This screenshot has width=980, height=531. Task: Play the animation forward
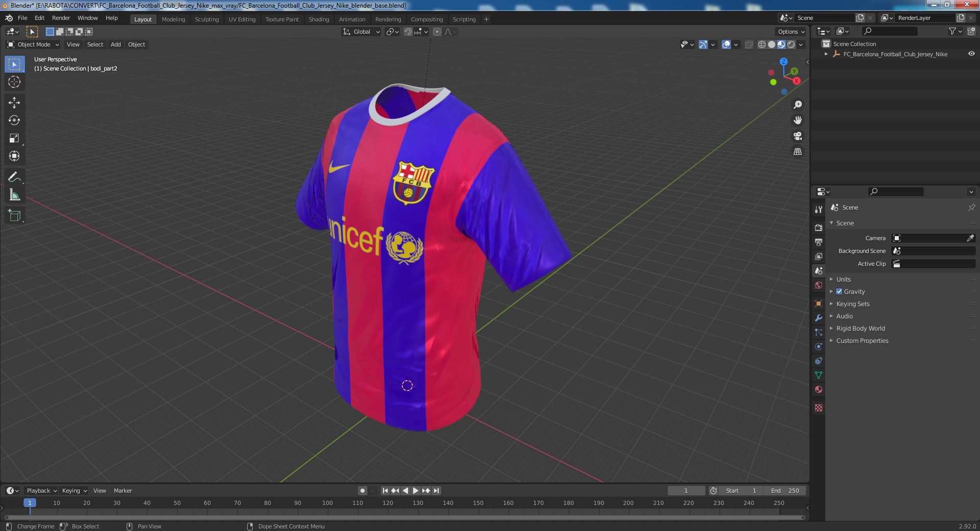click(x=416, y=491)
